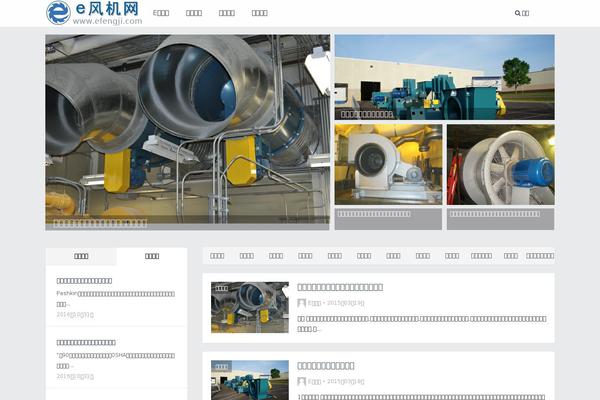Select the active white sidebar tab
Viewport: 600px width, 400px height.
coord(152,256)
